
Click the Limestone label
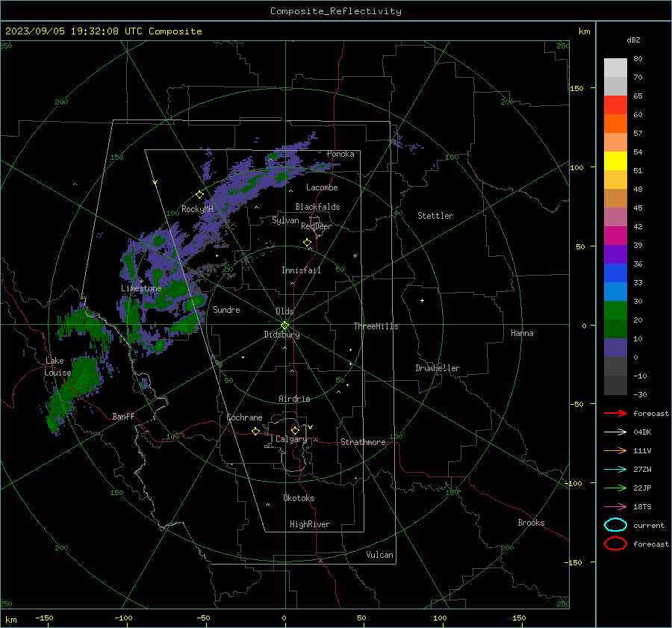(141, 288)
